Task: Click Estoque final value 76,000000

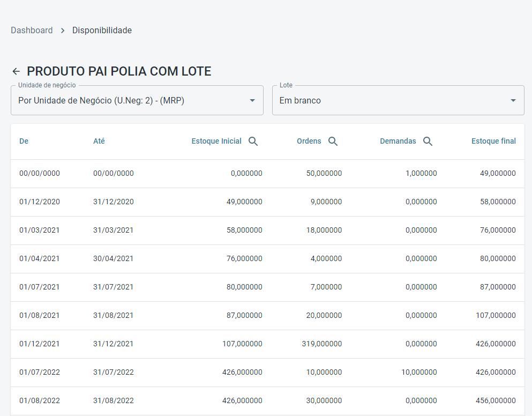Action: click(498, 230)
